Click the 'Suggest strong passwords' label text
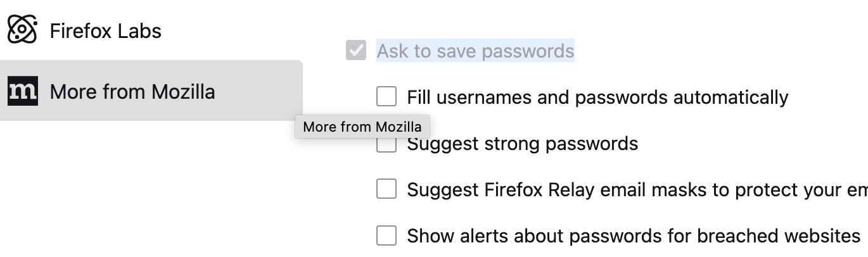 point(522,144)
